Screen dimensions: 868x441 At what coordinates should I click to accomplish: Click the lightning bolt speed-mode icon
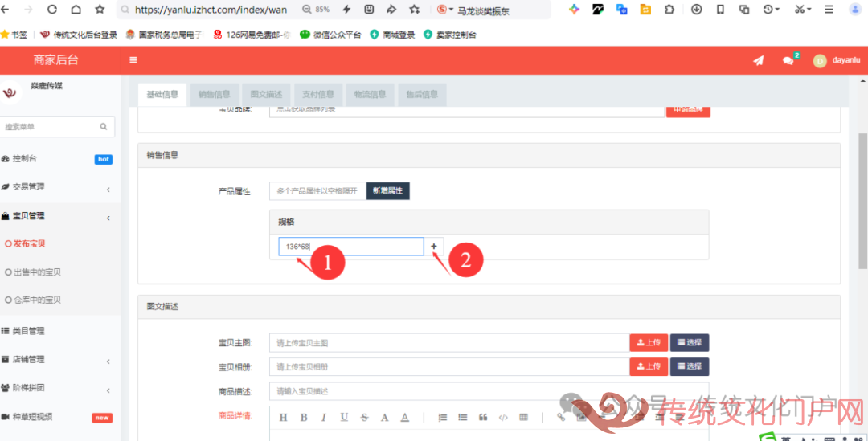coord(346,10)
